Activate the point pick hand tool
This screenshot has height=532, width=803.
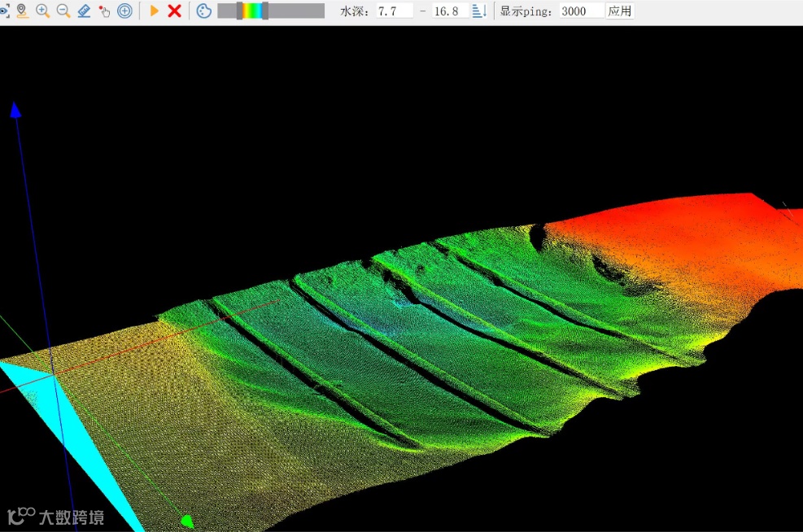click(x=104, y=11)
